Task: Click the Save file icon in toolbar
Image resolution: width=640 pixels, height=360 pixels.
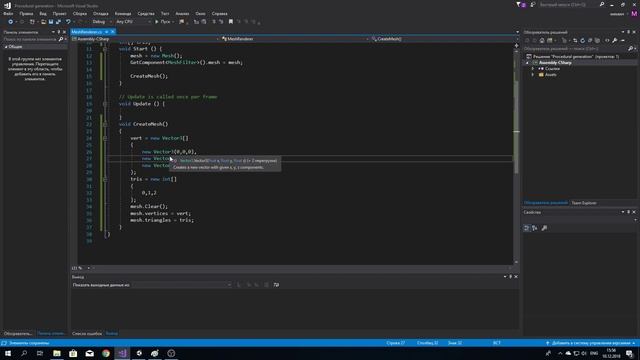Action: pyautogui.click(x=51, y=22)
